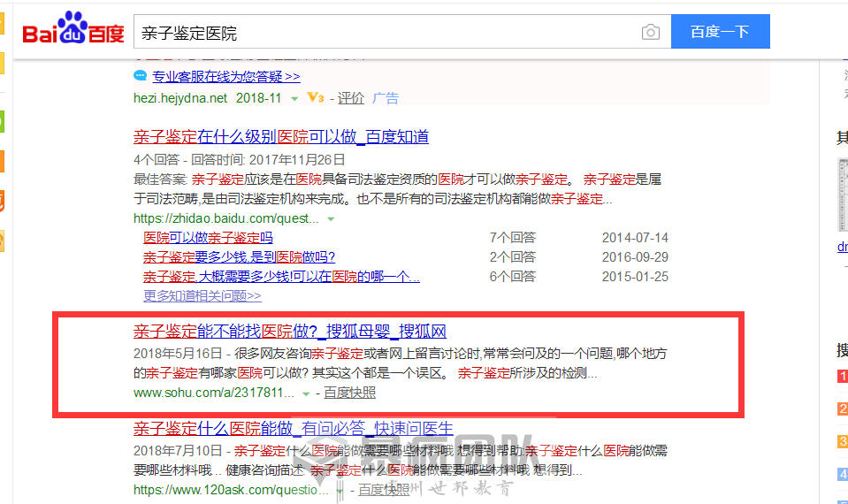
Task: Open 医院可以做亲子鉴定吗 sub-link
Action: click(208, 237)
